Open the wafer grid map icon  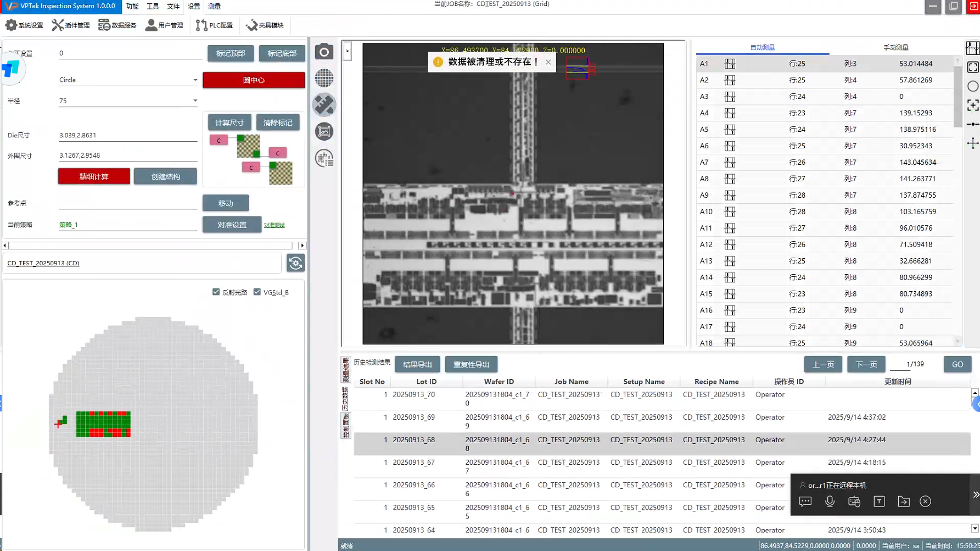(324, 78)
